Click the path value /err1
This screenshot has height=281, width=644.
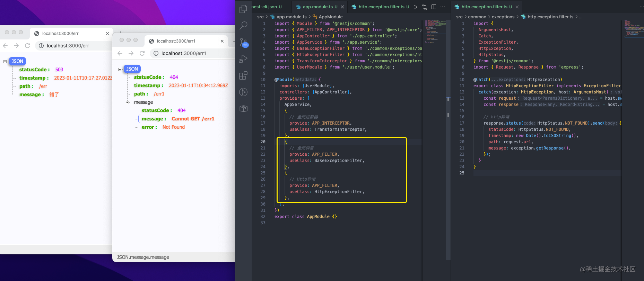[x=159, y=94]
